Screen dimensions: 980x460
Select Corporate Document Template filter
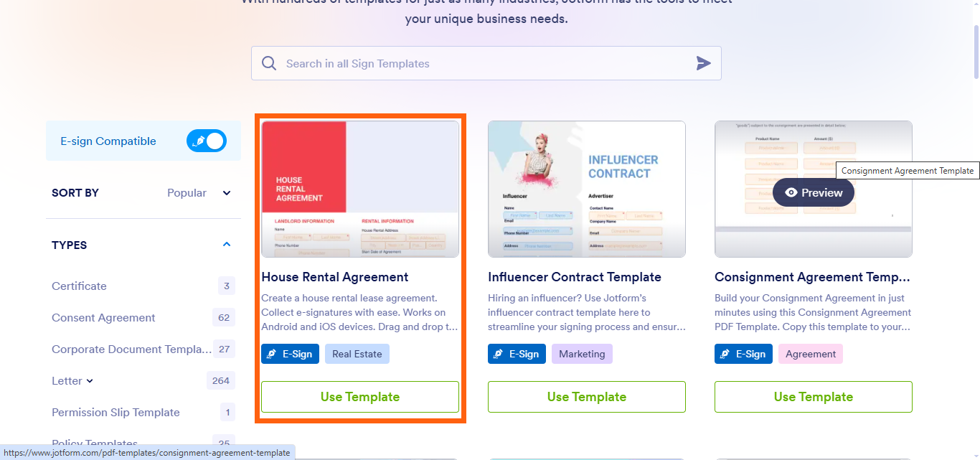click(x=131, y=349)
